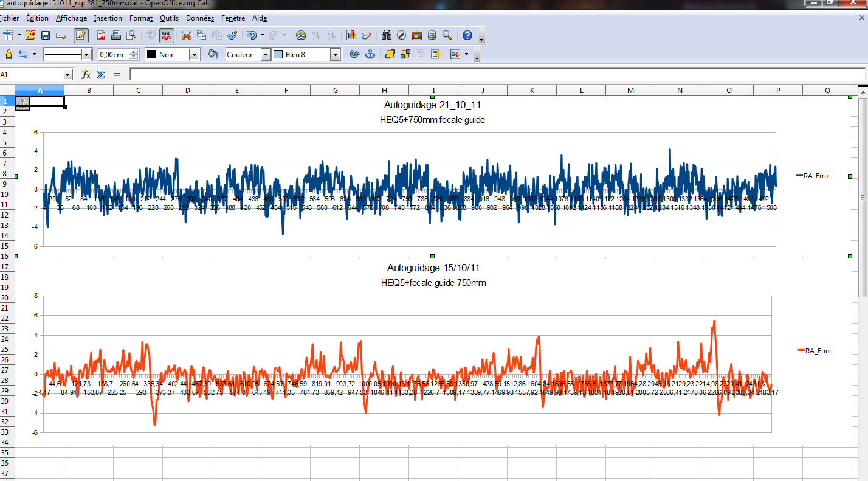Open the Function Wizard button

tap(86, 74)
